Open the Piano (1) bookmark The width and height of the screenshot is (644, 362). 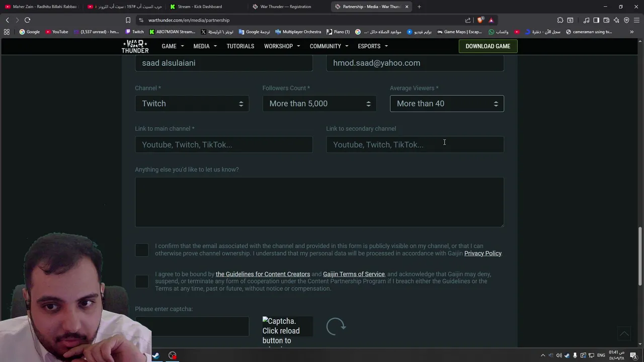click(338, 32)
